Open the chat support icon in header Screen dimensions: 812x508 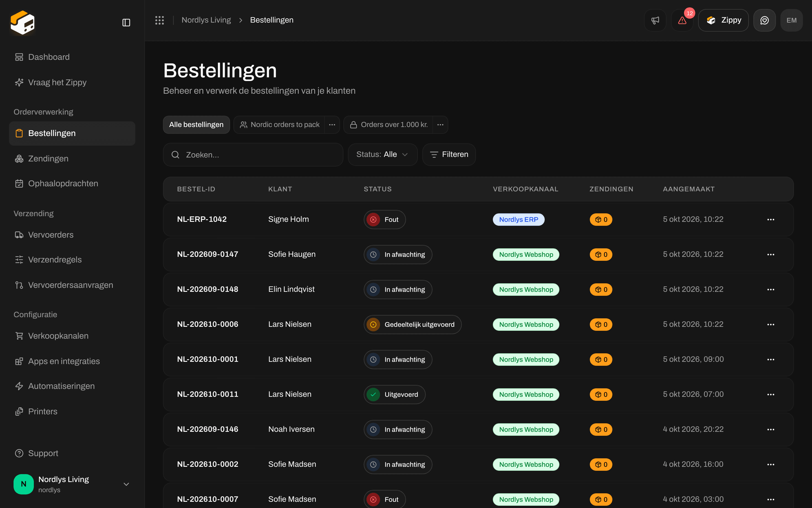pos(764,20)
